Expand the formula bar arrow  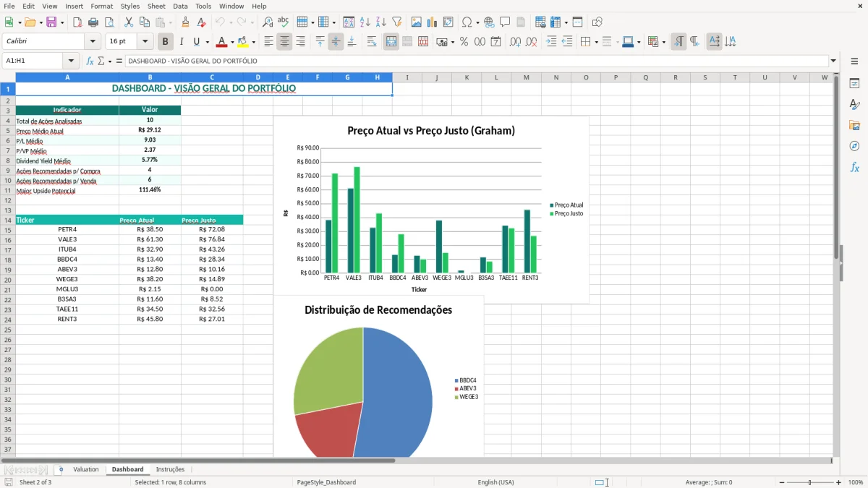[x=833, y=61]
